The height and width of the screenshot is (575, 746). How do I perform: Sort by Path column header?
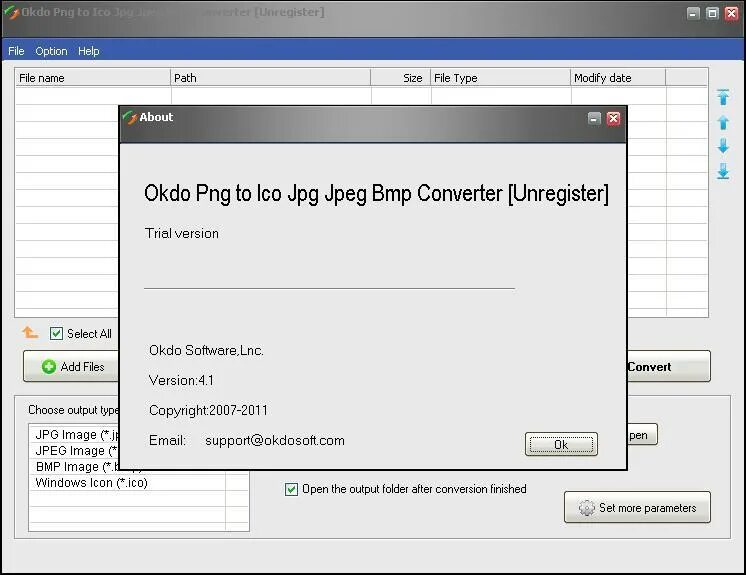coord(270,78)
